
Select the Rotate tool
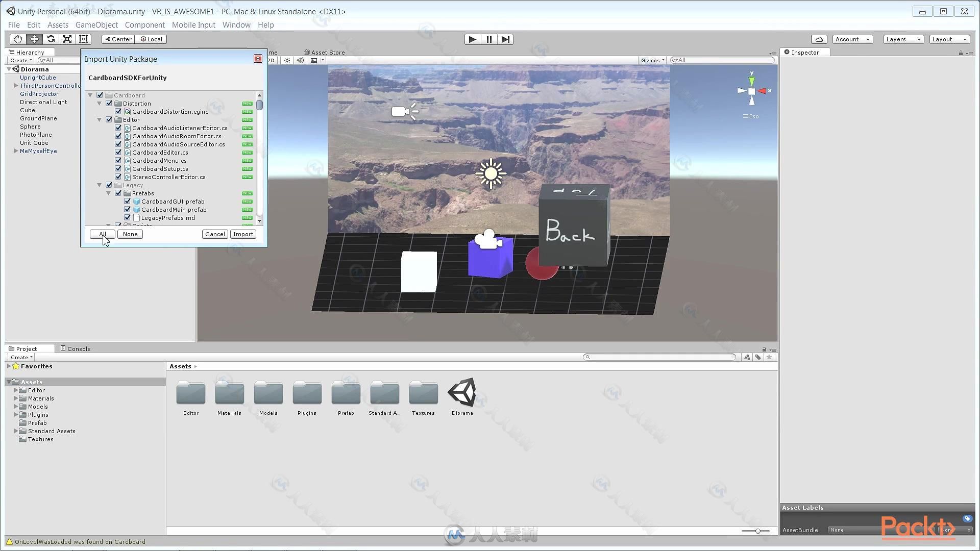pyautogui.click(x=51, y=39)
